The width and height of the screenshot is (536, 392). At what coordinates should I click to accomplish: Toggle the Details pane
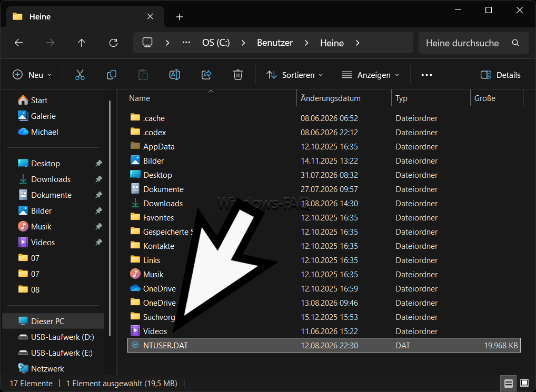(x=501, y=75)
